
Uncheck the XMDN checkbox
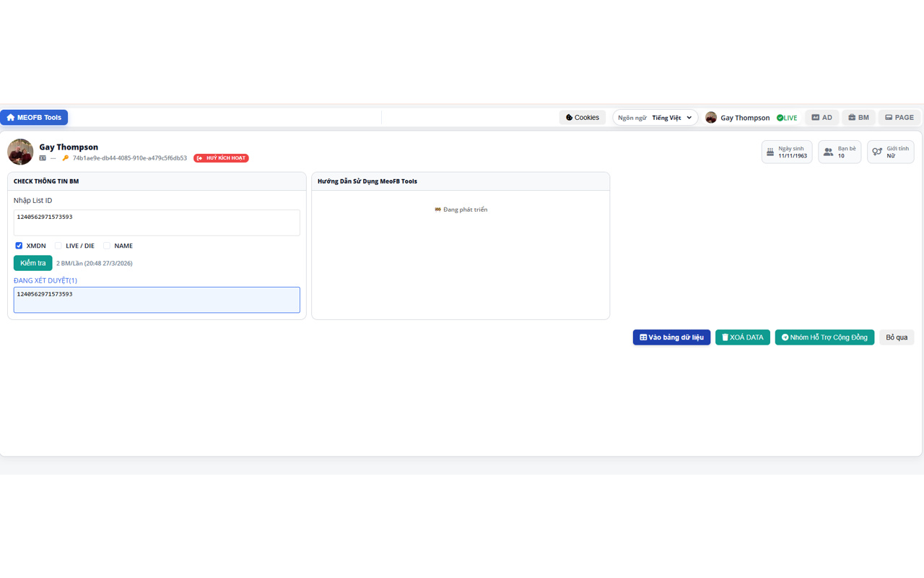(19, 246)
